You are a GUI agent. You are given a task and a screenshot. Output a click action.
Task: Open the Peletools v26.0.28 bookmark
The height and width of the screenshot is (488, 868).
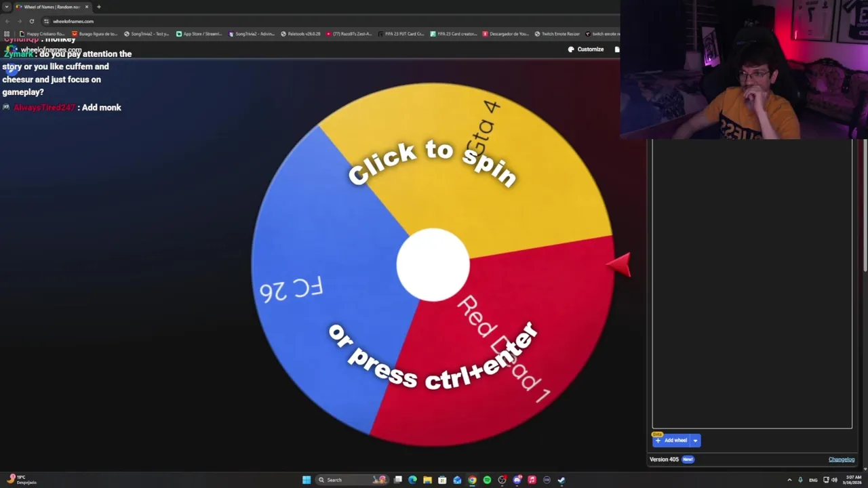[x=300, y=34]
